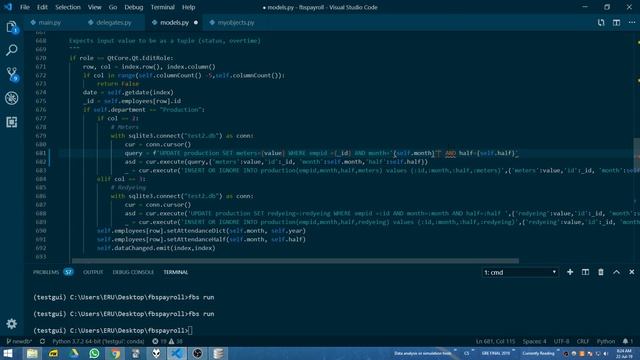
Task: Click the editor horizontal scrollbar
Action: pos(295,260)
